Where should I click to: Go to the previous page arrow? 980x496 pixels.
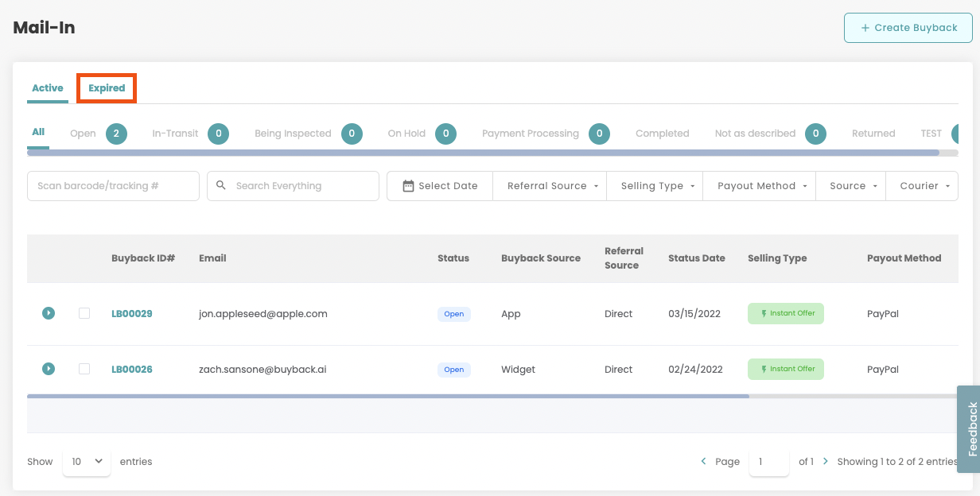tap(703, 461)
